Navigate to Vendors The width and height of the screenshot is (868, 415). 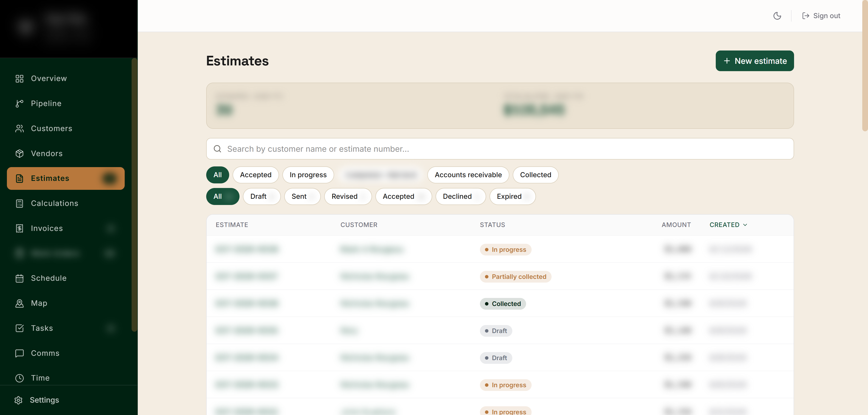click(66, 154)
